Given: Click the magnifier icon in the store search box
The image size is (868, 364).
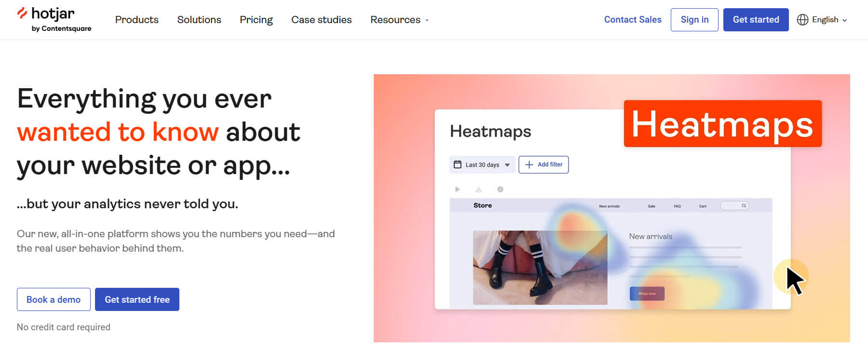Looking at the screenshot, I should tap(744, 206).
